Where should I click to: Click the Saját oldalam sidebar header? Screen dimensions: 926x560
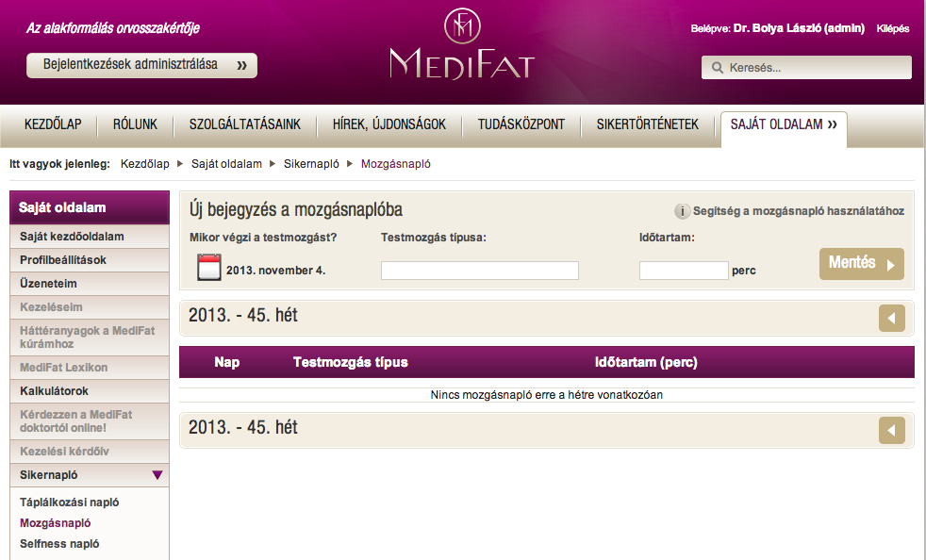coord(90,207)
